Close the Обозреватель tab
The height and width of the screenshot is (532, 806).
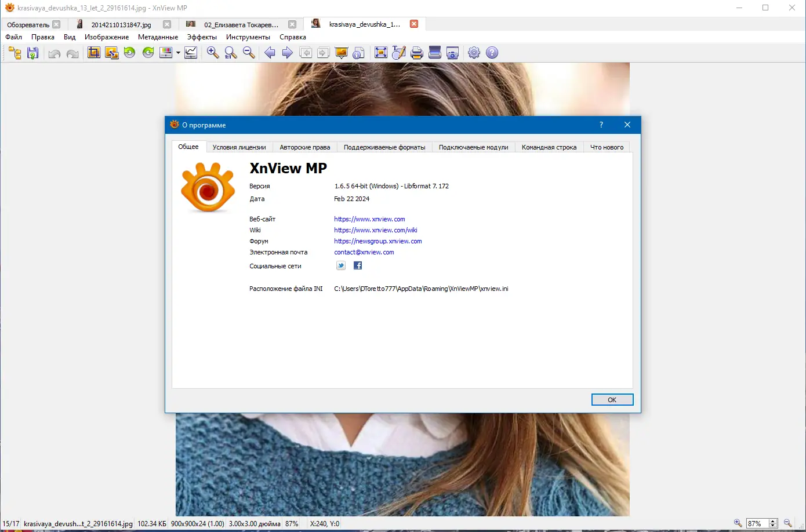56,24
